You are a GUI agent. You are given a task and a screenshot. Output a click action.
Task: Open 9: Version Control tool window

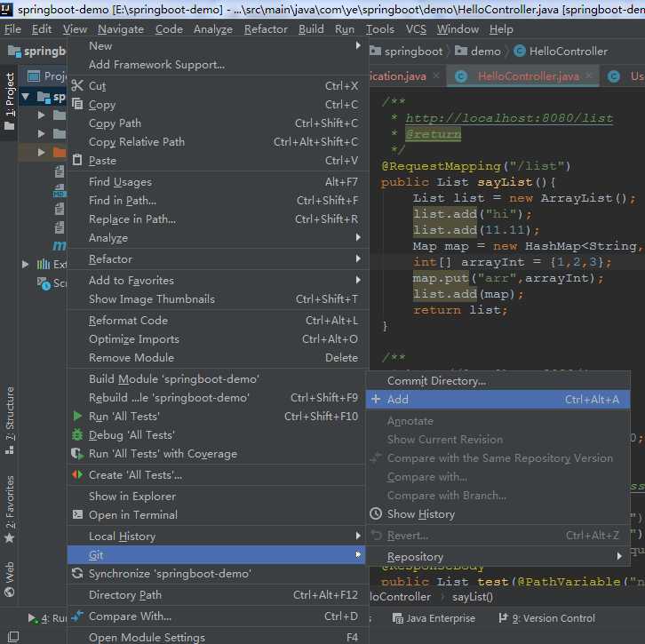[546, 618]
